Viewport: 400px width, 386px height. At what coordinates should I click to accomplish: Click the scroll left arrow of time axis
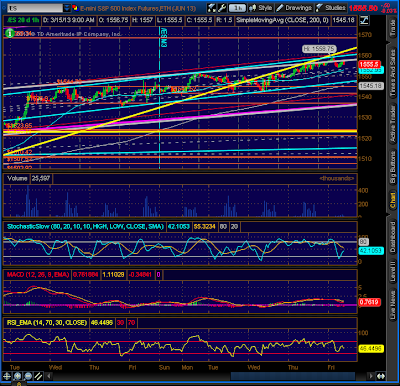[x=49, y=376]
